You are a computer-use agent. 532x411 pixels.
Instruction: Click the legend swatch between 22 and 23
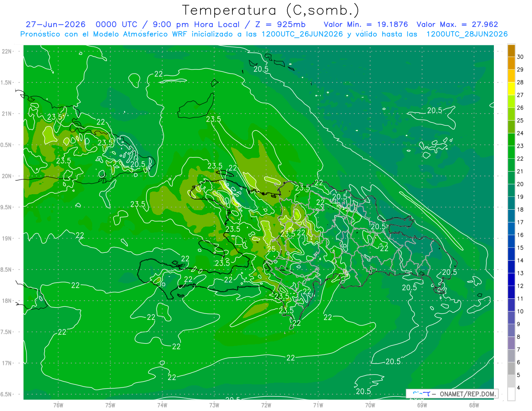(511, 152)
